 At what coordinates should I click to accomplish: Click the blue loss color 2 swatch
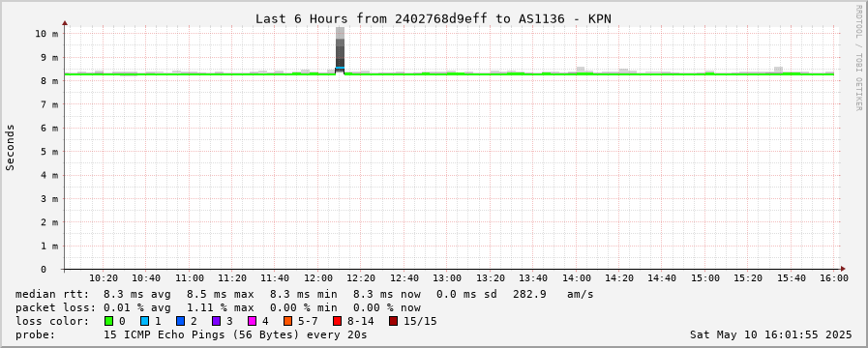coord(180,321)
